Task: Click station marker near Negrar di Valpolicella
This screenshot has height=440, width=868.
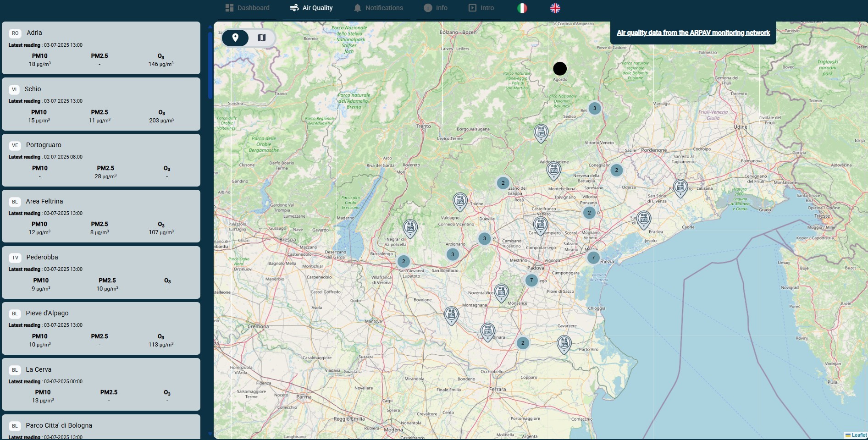Action: click(x=410, y=228)
